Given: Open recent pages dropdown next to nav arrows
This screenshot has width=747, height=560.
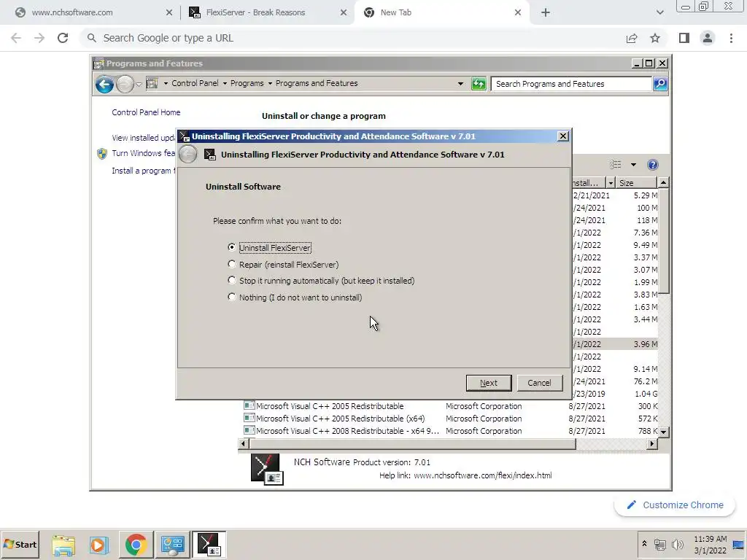Looking at the screenshot, I should coord(139,85).
